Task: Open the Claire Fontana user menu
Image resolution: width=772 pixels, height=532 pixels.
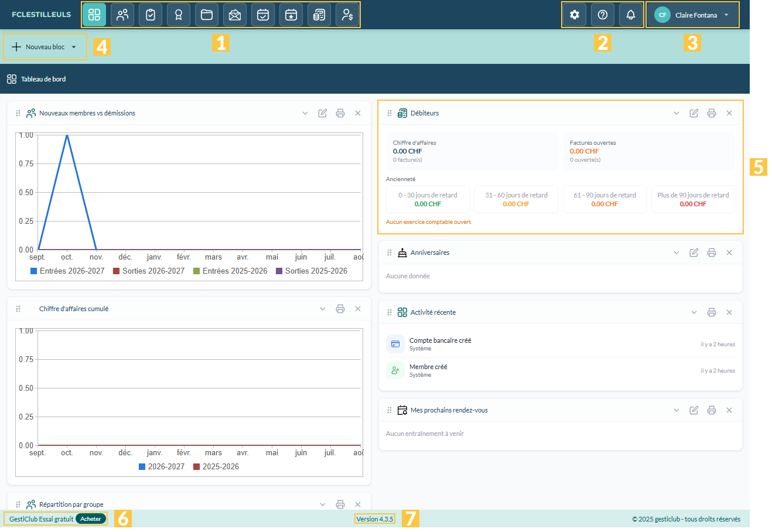Action: [692, 15]
